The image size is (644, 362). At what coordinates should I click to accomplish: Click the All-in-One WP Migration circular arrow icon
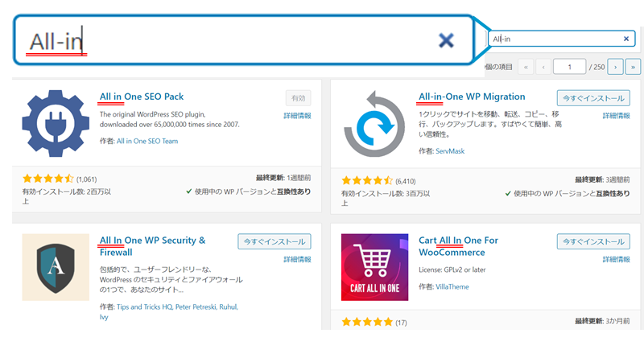pos(374,124)
